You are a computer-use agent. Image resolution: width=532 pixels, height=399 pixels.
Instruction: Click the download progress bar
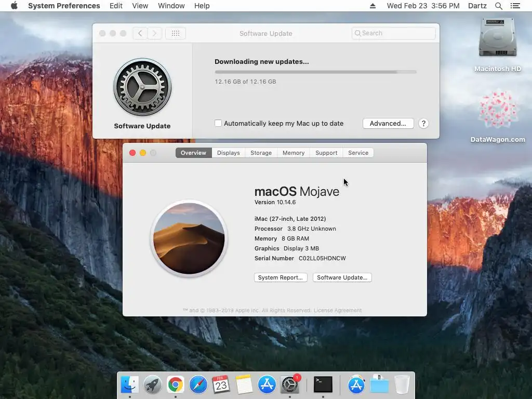[x=315, y=72]
